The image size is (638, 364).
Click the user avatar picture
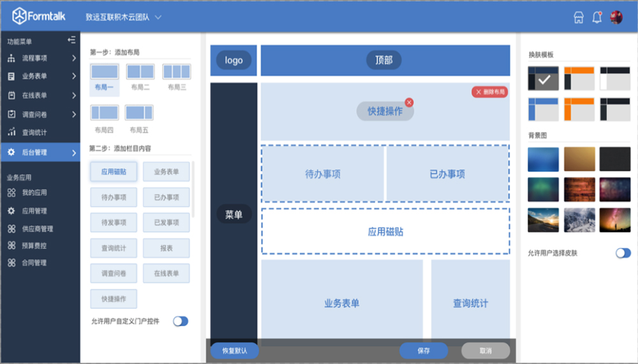pos(616,18)
